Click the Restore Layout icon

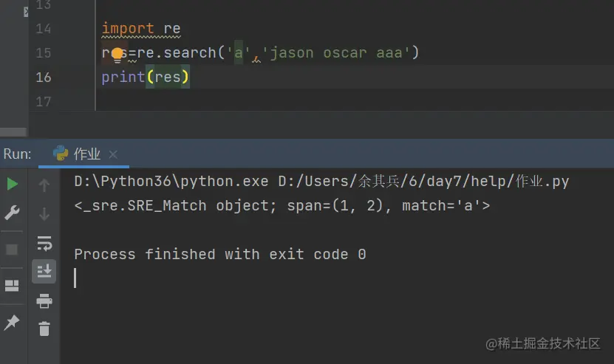click(x=12, y=286)
